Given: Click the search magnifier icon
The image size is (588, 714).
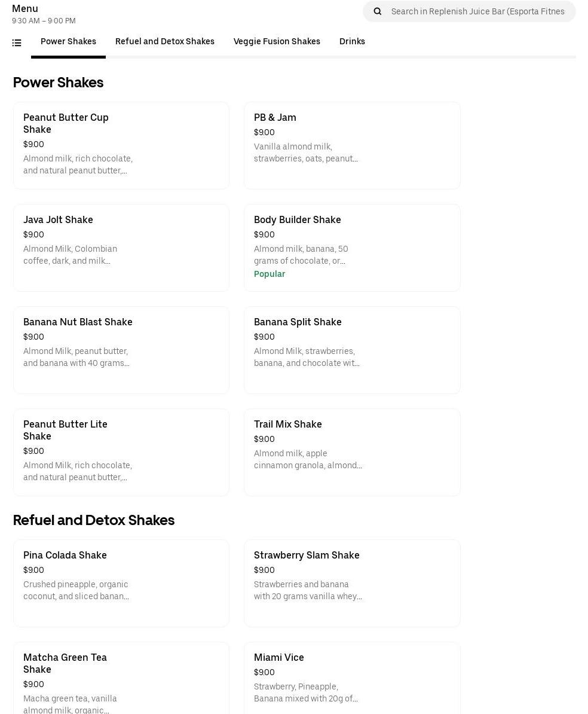Looking at the screenshot, I should tap(378, 11).
